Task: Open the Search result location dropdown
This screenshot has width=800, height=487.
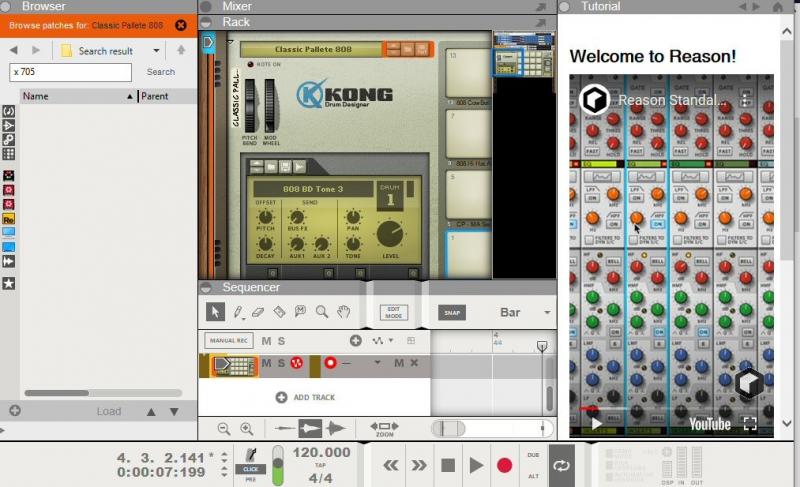Action: coord(156,50)
